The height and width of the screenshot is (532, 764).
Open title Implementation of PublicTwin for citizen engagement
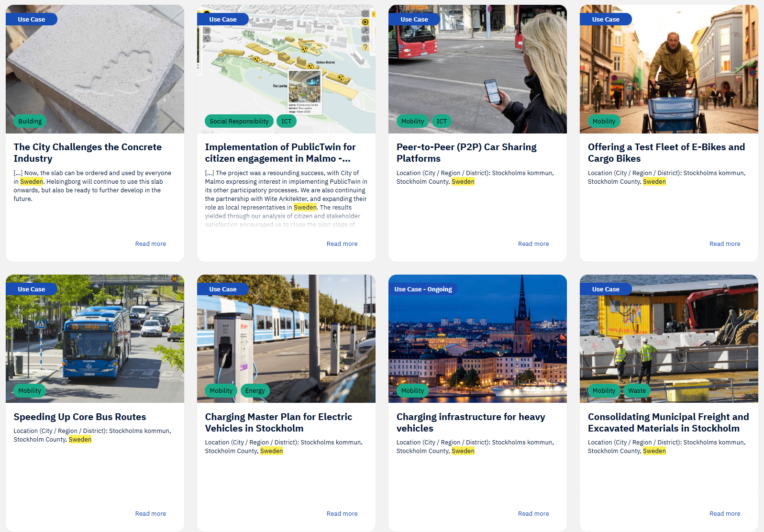(x=280, y=153)
